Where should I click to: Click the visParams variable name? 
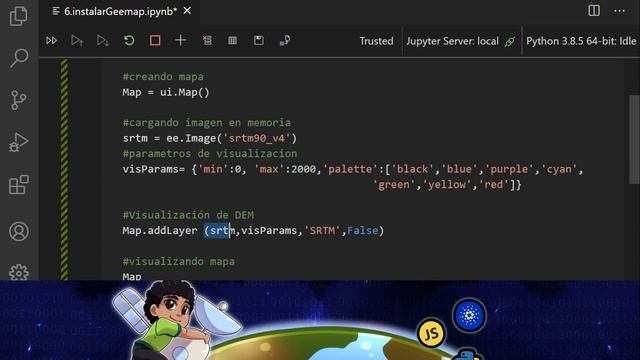point(150,169)
